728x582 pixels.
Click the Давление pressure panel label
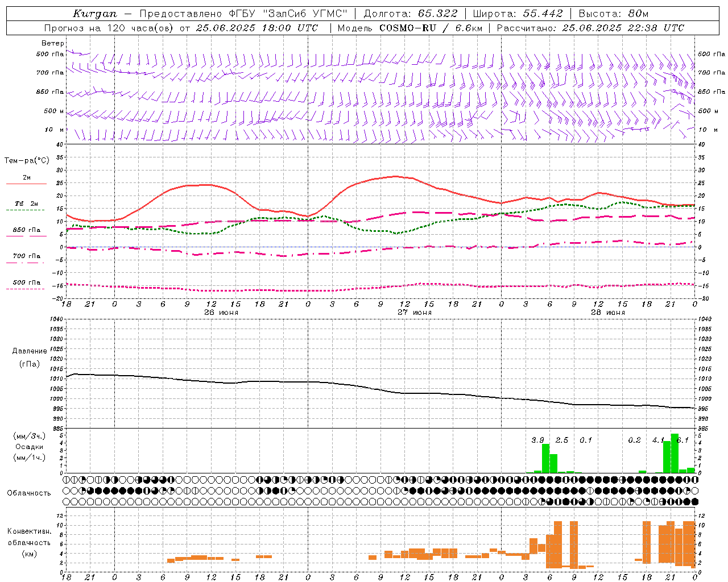(x=30, y=351)
